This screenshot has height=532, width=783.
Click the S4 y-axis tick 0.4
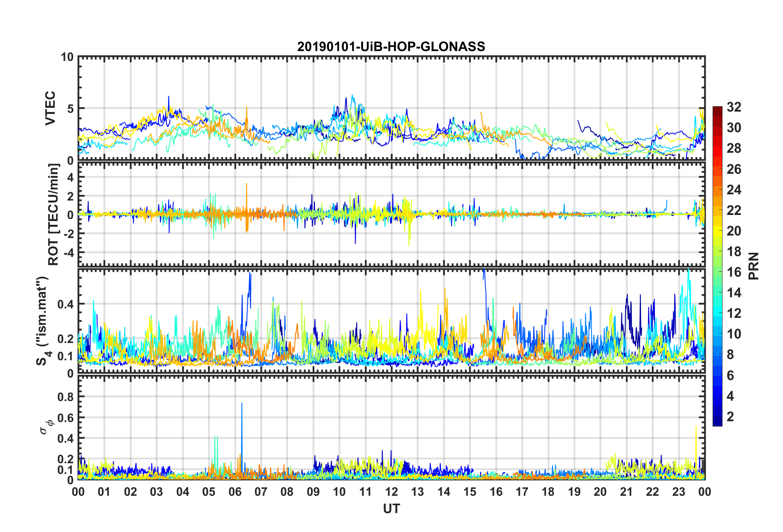point(66,304)
